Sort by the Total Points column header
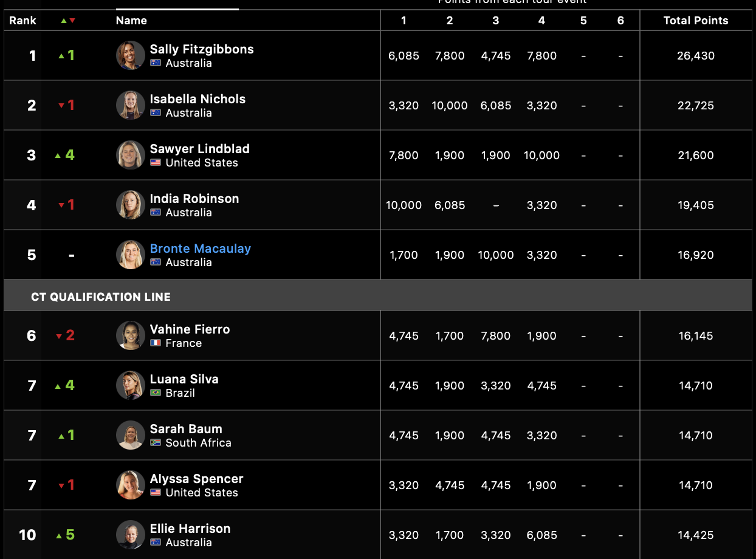The height and width of the screenshot is (559, 756). (696, 21)
